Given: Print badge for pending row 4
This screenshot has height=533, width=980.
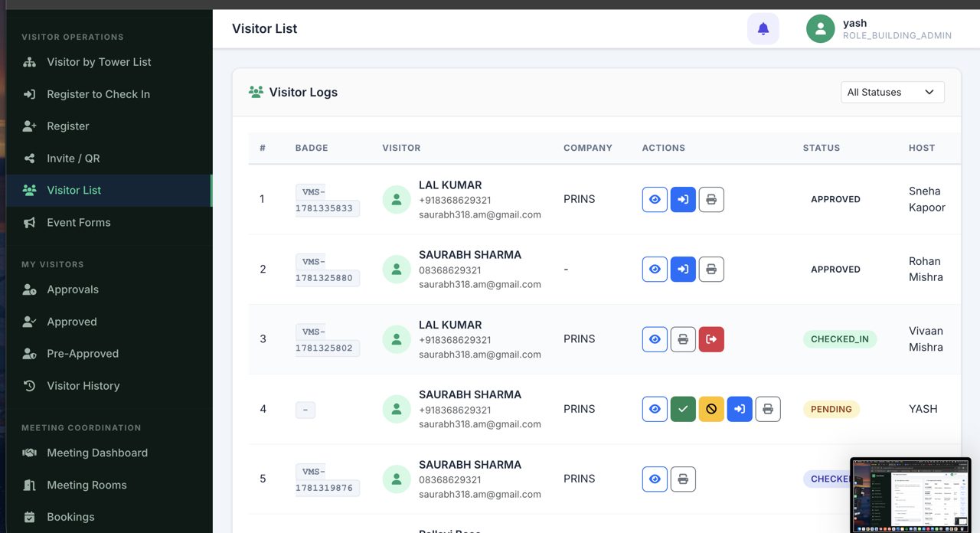Looking at the screenshot, I should (x=768, y=409).
